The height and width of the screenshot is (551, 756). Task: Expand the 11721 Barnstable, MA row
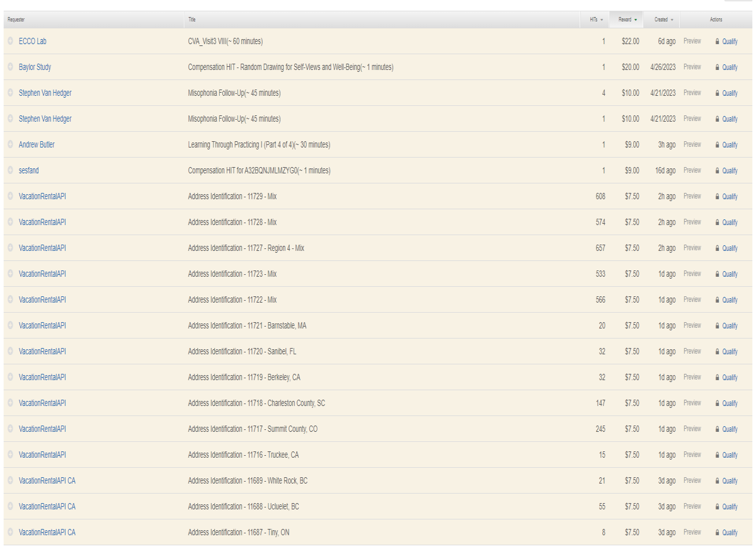[x=10, y=325]
